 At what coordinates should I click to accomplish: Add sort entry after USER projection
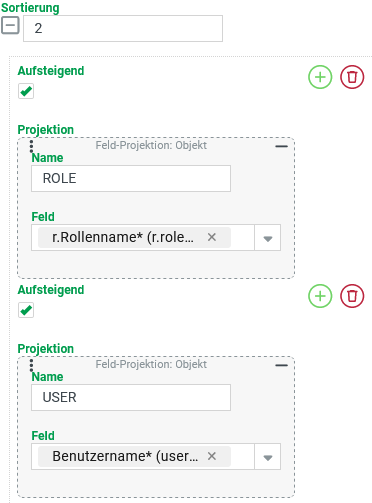click(x=320, y=296)
